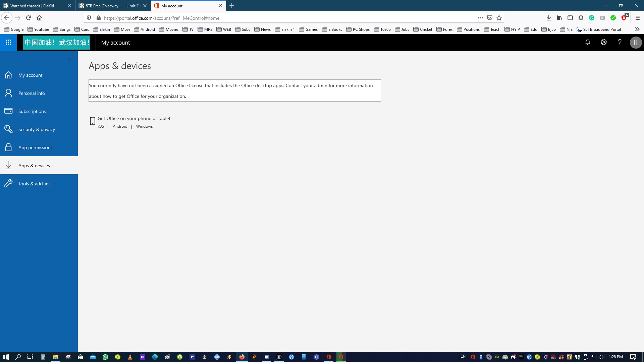
Task: Switch the EN input language indicator
Action: (x=463, y=357)
